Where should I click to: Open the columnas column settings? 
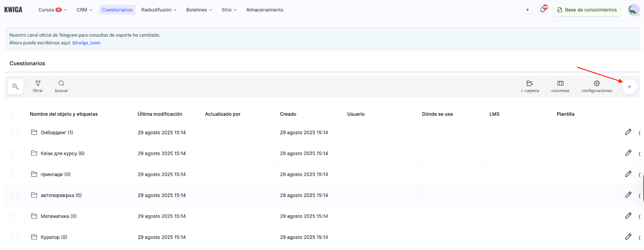coord(560,86)
